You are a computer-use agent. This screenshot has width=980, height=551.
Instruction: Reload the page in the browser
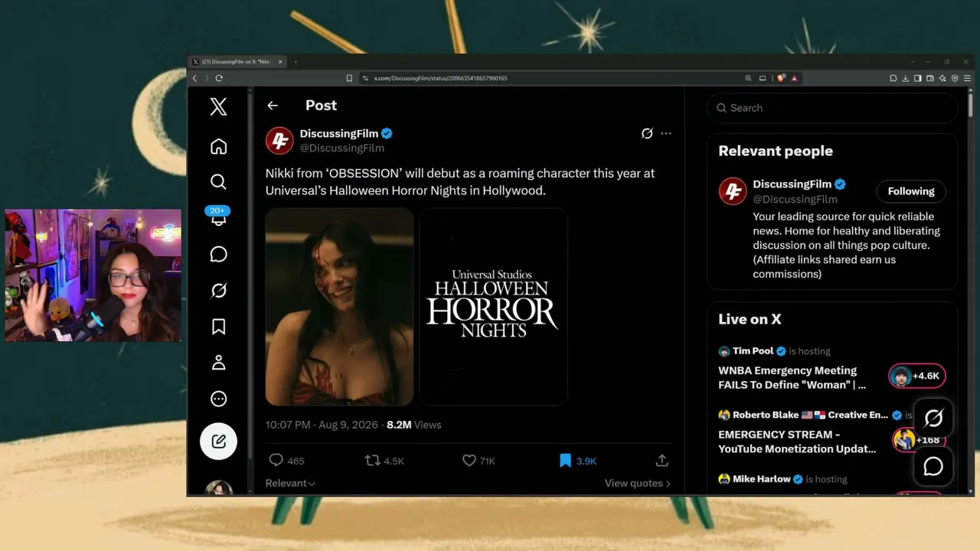pyautogui.click(x=219, y=78)
